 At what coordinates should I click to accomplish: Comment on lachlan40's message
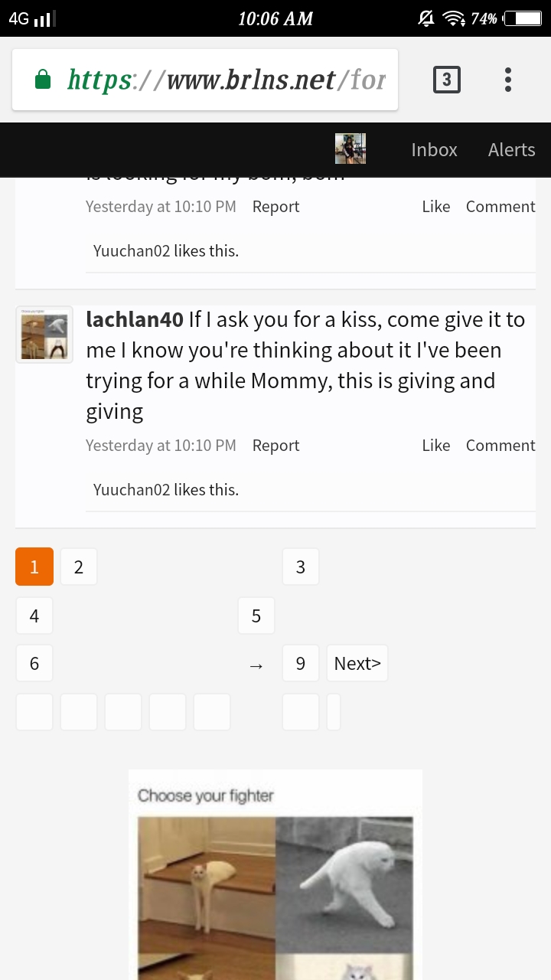500,446
